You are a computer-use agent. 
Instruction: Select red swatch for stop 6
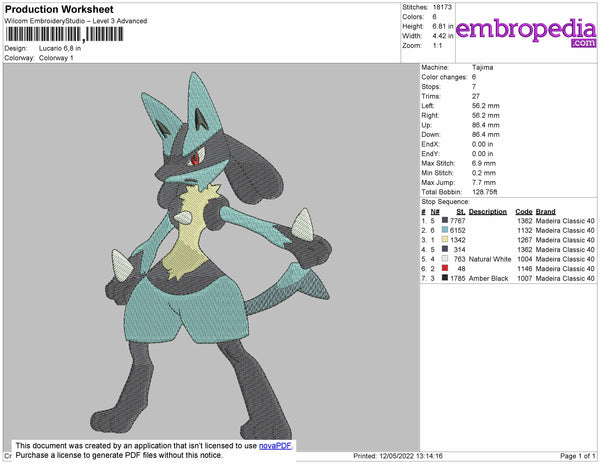[445, 268]
